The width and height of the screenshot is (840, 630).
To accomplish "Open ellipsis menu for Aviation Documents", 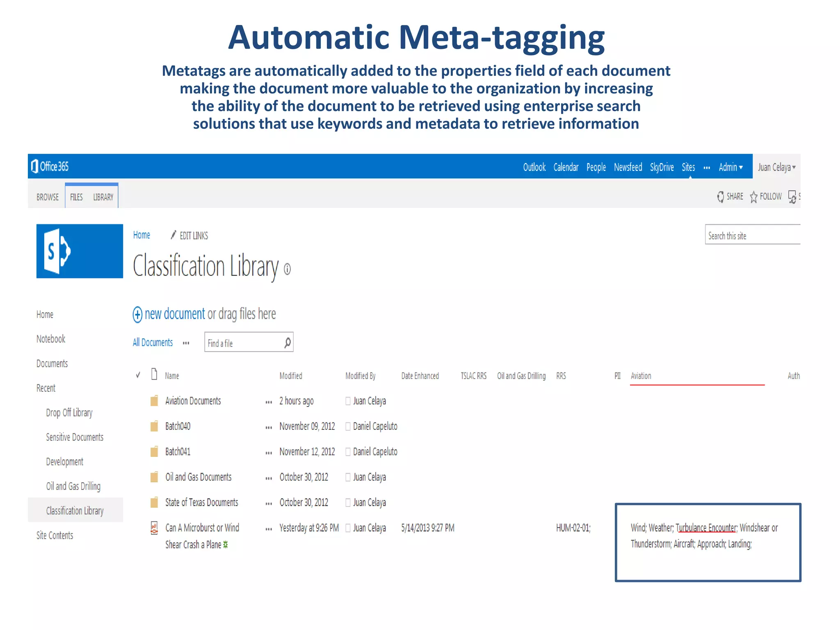I will [269, 402].
